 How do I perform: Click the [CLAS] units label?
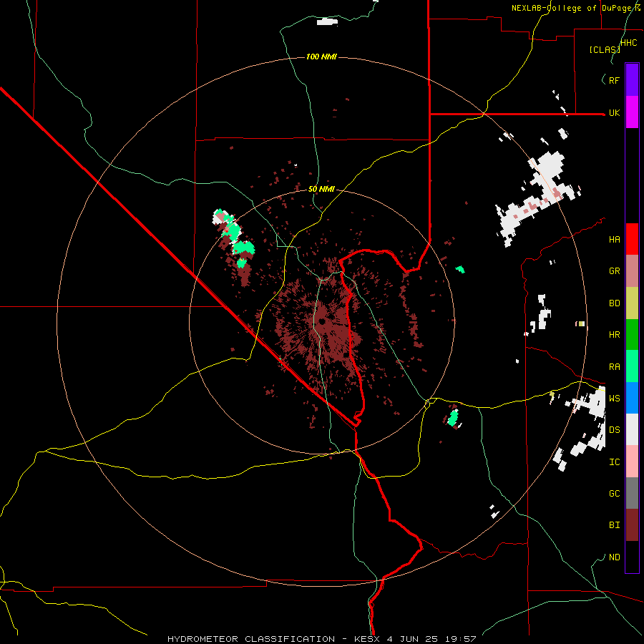pos(605,49)
